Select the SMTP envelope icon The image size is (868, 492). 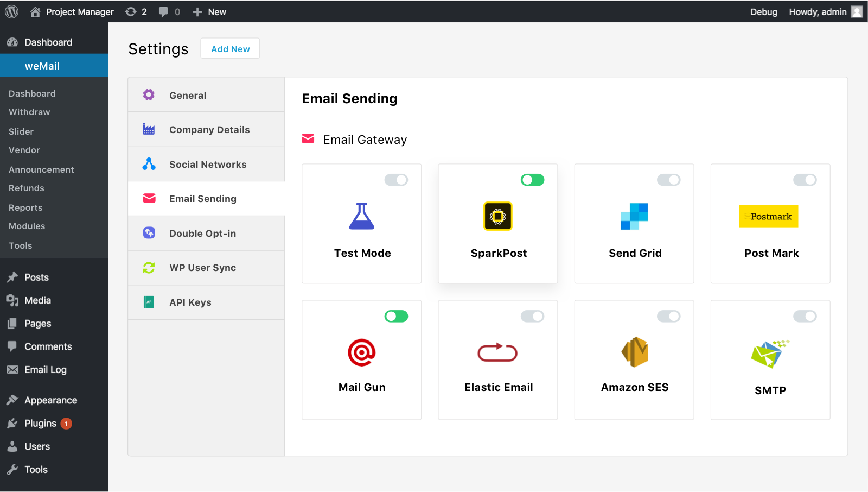[x=770, y=354]
